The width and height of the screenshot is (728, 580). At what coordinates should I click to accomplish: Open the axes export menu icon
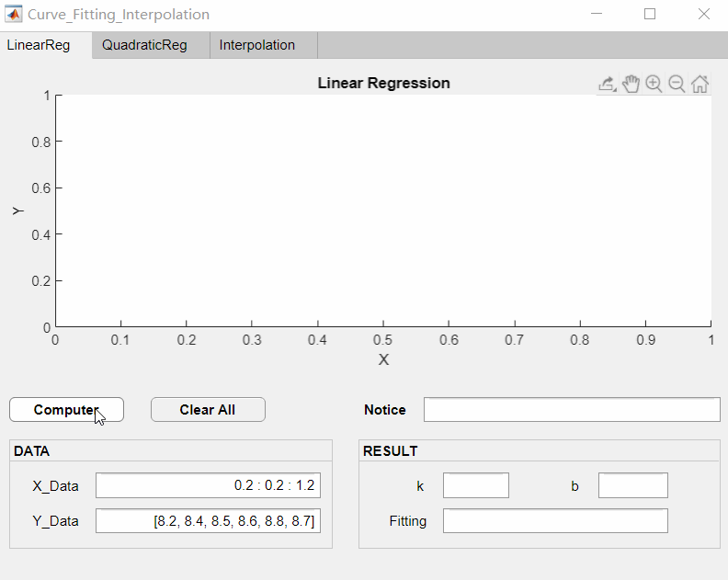click(608, 84)
